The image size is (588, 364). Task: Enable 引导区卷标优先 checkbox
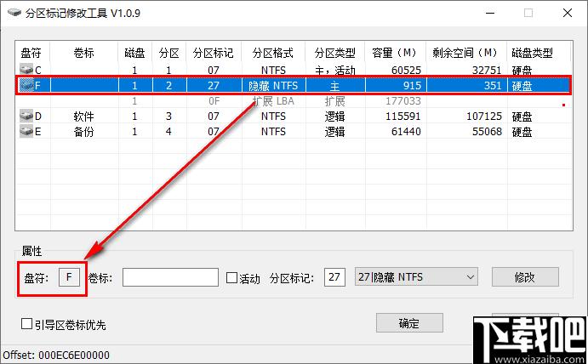click(x=26, y=323)
